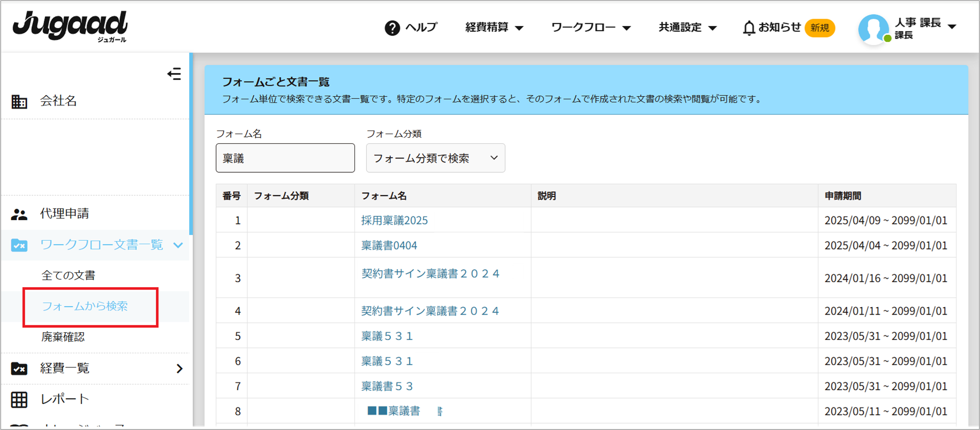Screen dimensions: 980x430
Task: Select 廃棄確認 in the sidebar
Action: coord(63,337)
